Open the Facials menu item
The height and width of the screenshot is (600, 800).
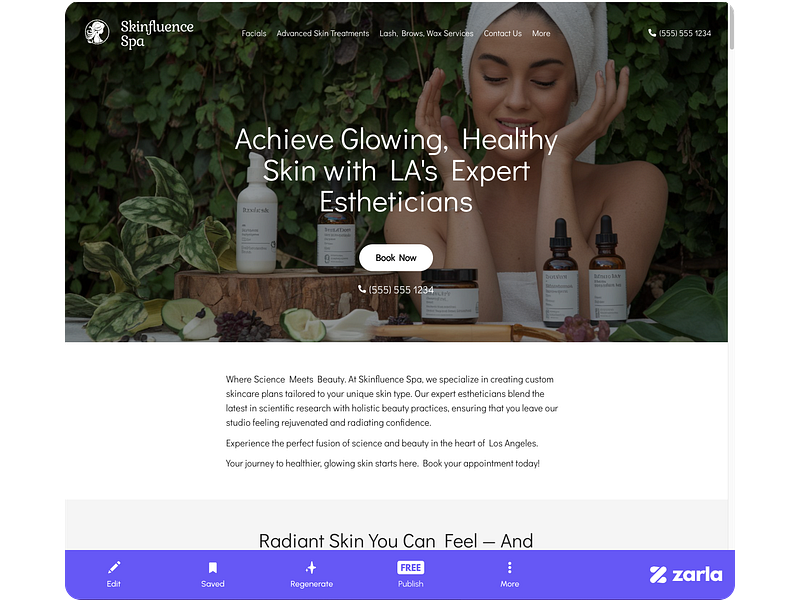pos(254,33)
